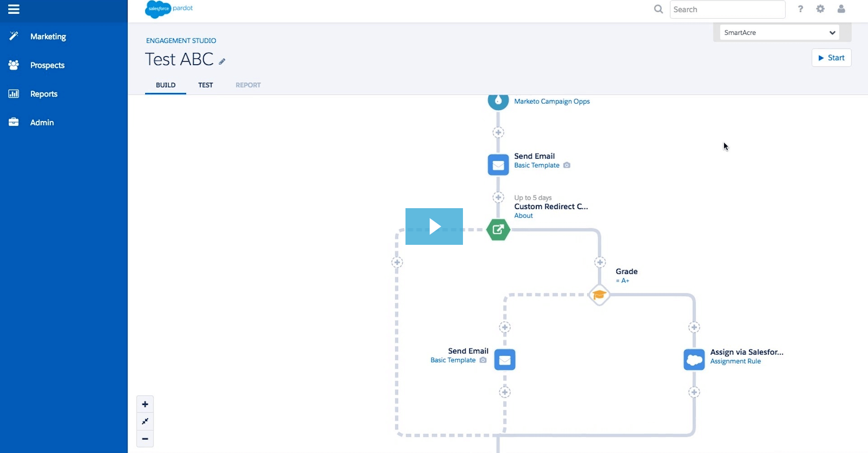The image size is (868, 453).
Task: Click the start droplet node icon
Action: pyautogui.click(x=498, y=100)
